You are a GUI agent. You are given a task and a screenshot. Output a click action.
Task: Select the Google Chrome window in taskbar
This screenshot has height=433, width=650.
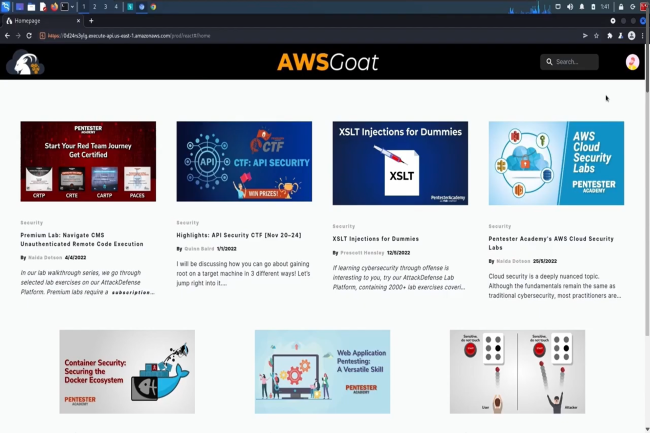click(x=153, y=7)
